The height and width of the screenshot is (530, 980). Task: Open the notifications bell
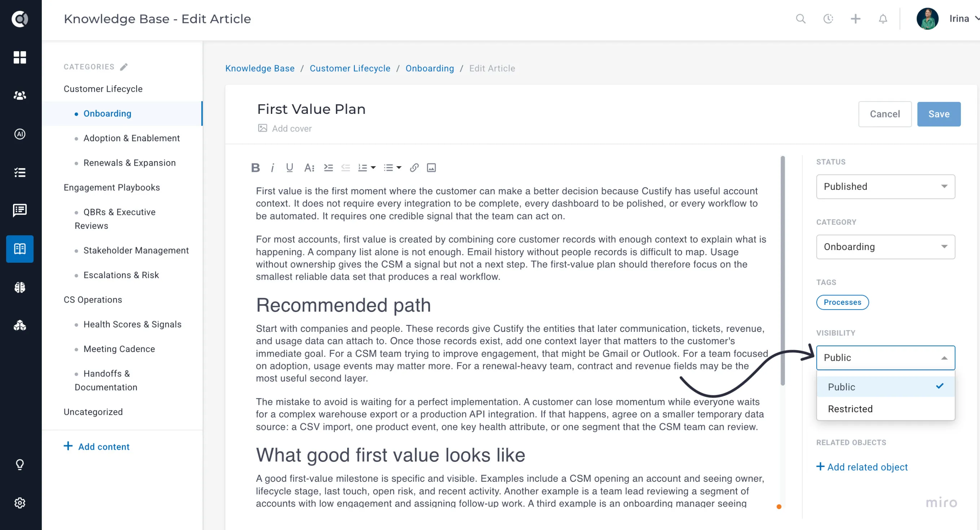point(883,19)
